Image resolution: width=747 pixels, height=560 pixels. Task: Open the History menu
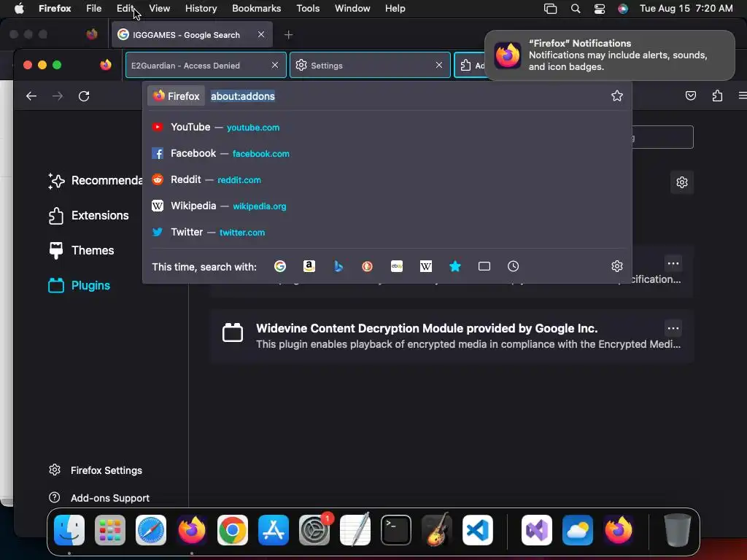point(201,8)
